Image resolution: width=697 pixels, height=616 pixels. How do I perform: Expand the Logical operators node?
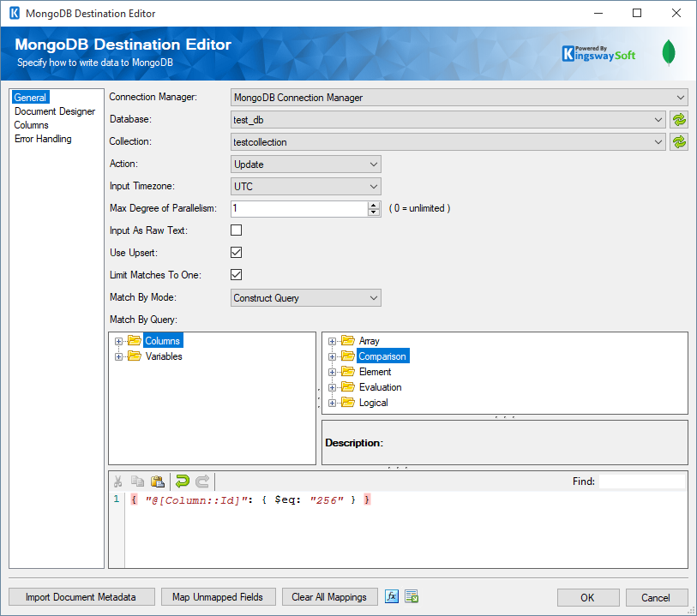coord(332,404)
